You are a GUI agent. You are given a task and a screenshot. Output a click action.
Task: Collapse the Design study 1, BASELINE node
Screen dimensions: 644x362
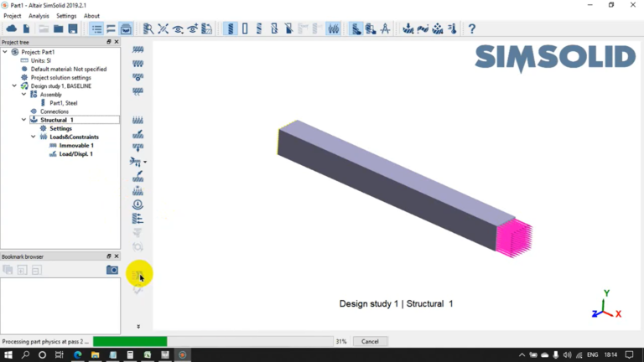(14, 85)
